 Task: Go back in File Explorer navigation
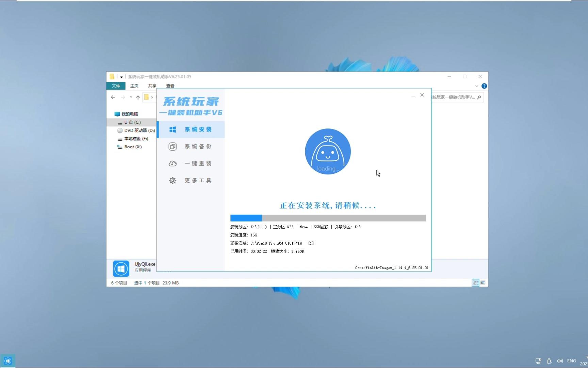click(x=113, y=97)
